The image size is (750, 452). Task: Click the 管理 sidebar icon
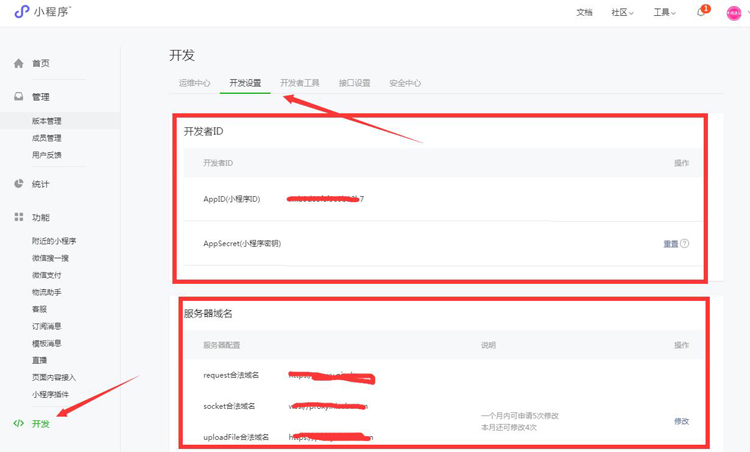tap(18, 97)
